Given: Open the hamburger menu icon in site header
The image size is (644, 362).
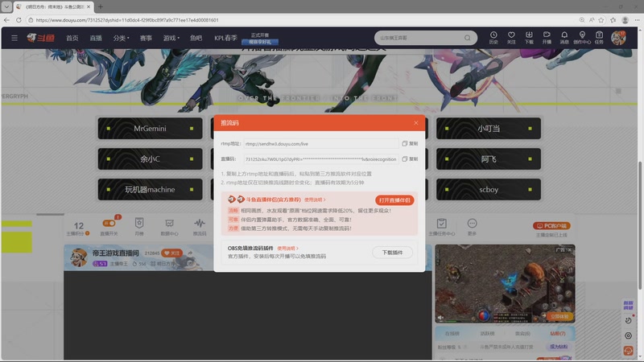Looking at the screenshot, I should coord(14,38).
